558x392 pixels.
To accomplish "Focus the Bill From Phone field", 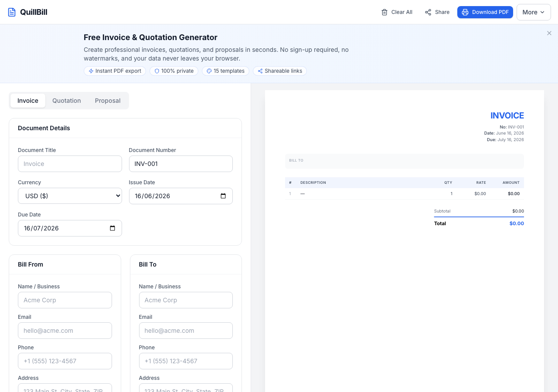I will [x=65, y=361].
